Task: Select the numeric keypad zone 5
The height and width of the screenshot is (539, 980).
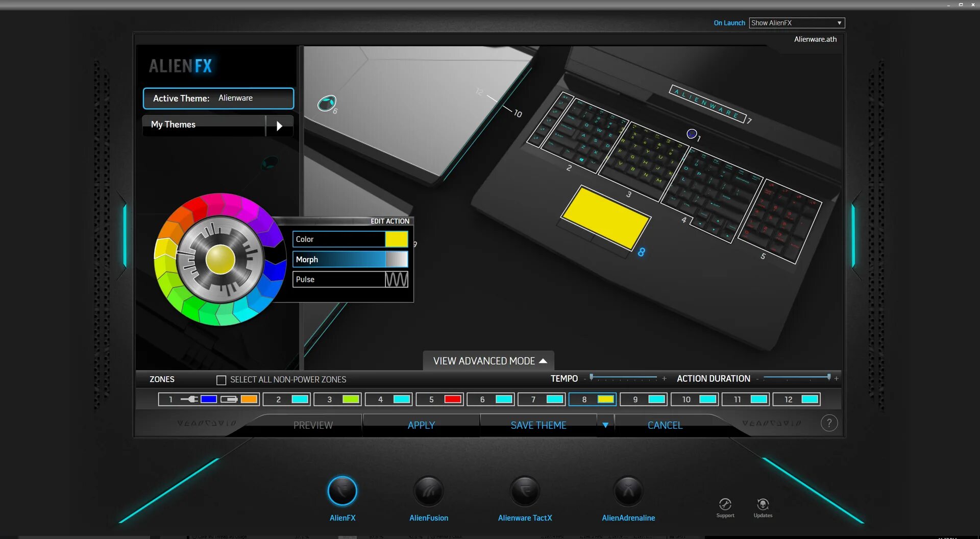Action: click(x=779, y=221)
